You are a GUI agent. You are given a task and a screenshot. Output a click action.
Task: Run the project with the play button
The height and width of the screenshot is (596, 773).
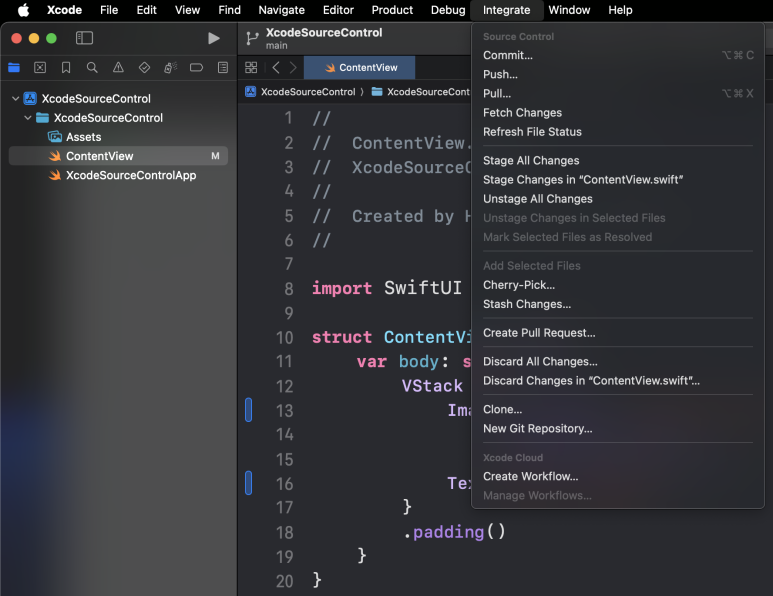click(213, 38)
